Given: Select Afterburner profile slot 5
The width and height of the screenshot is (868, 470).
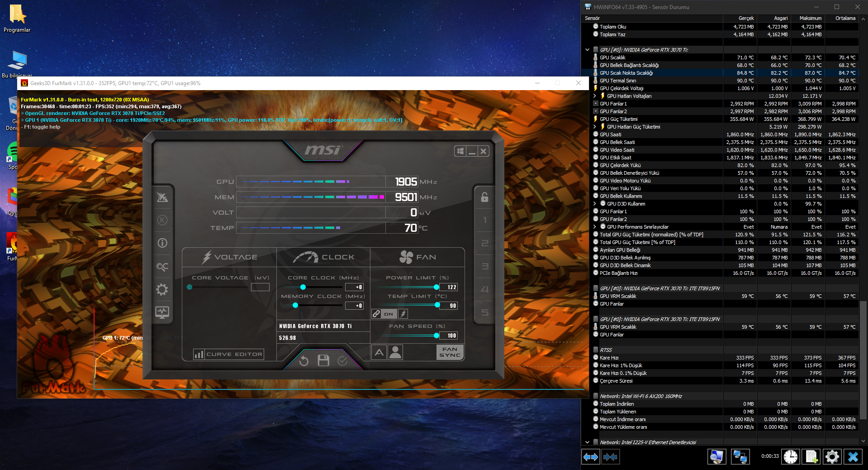Looking at the screenshot, I should pos(484,312).
